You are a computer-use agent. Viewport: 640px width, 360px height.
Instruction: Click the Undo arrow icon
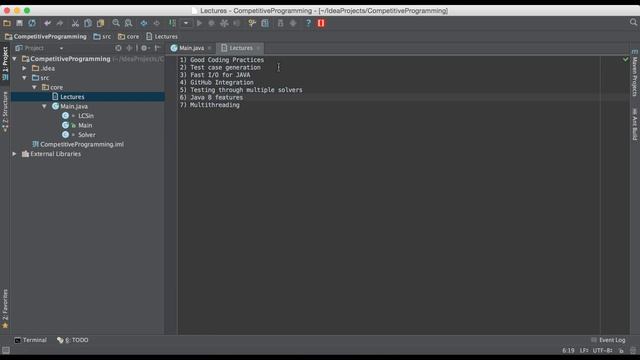[47, 23]
